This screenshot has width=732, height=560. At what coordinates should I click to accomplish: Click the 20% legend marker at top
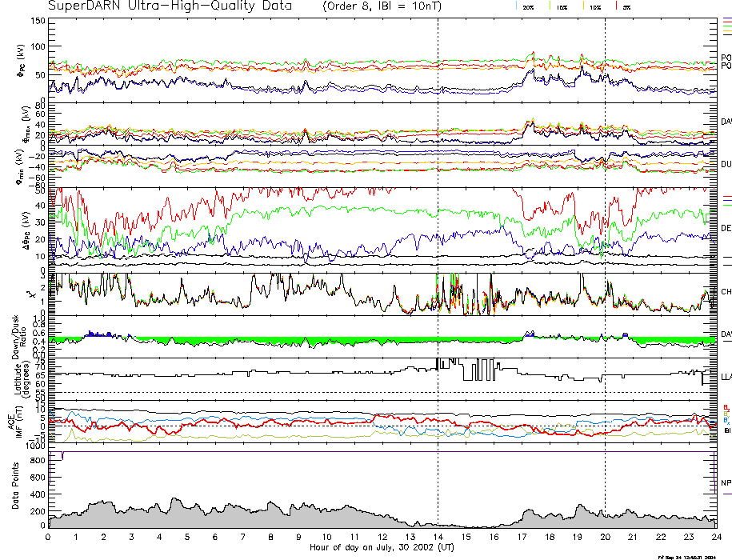[526, 6]
